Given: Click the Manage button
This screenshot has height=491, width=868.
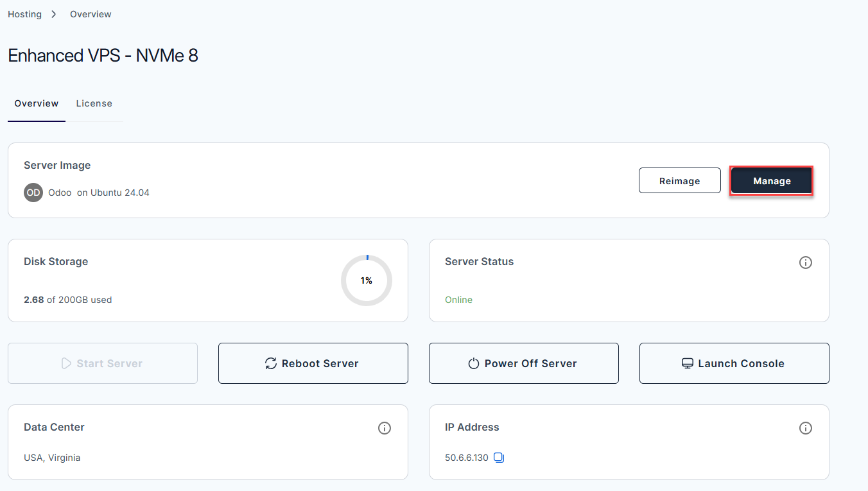Looking at the screenshot, I should point(771,180).
